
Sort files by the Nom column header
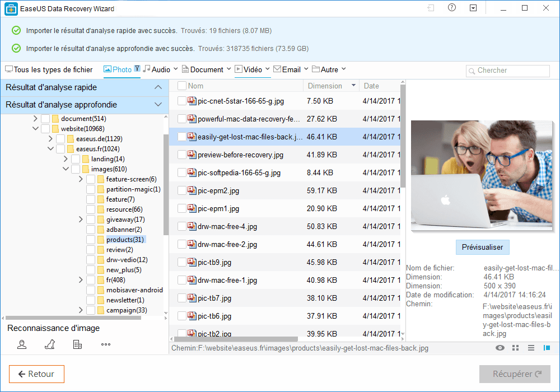[x=195, y=86]
